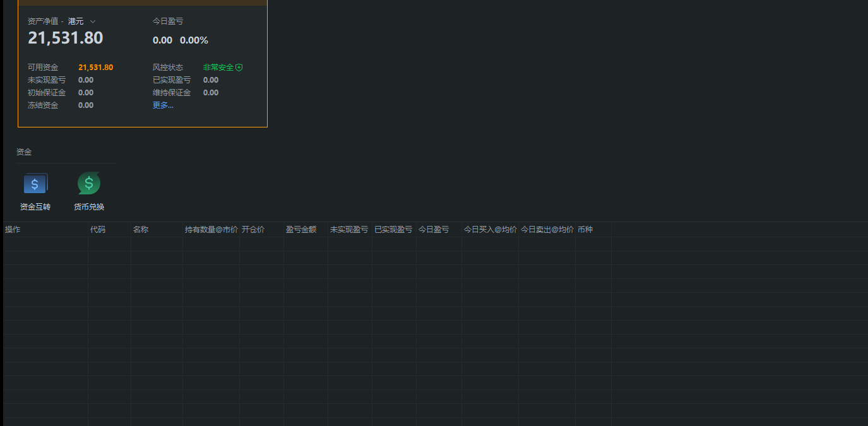Click the 已实现盈亏 column header
The width and height of the screenshot is (868, 426).
point(393,230)
